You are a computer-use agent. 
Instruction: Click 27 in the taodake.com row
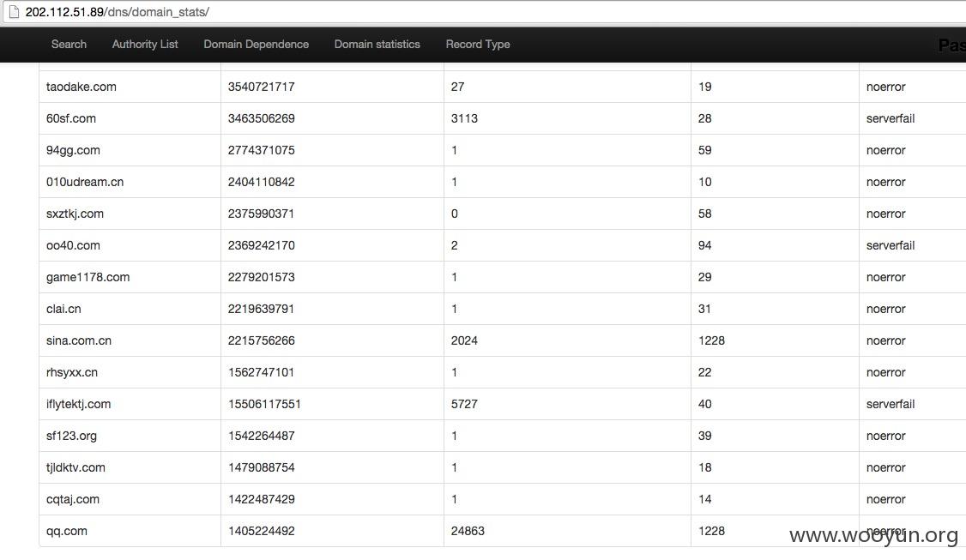pyautogui.click(x=457, y=87)
